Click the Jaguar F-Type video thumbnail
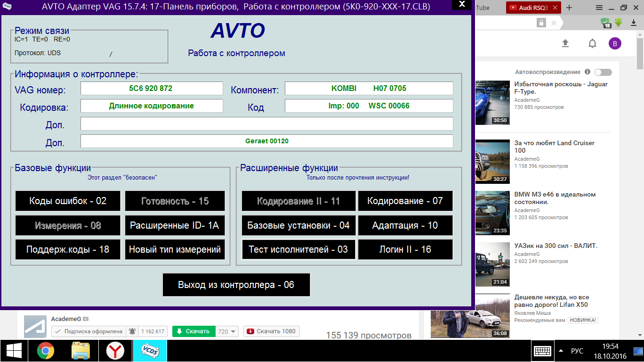The image size is (644, 362). click(492, 102)
